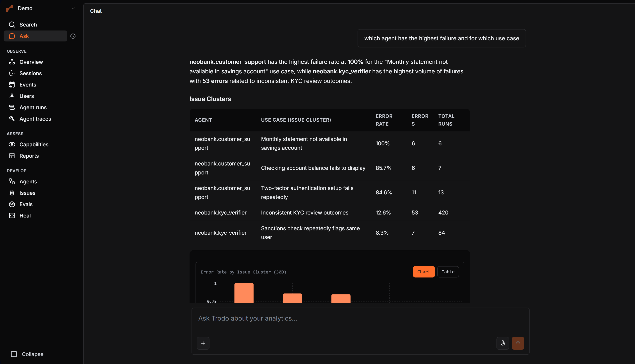Click the Agents icon under Develop
This screenshot has height=364, width=635.
coord(12,181)
